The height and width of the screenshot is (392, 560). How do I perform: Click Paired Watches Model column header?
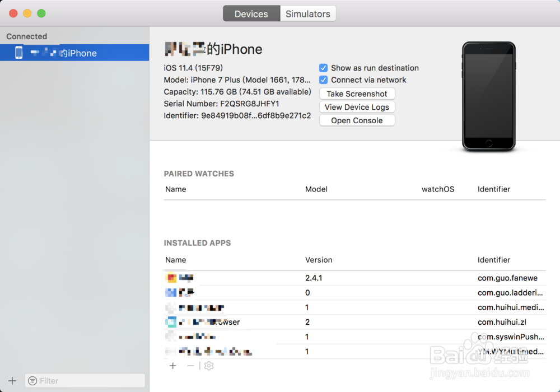pyautogui.click(x=316, y=189)
